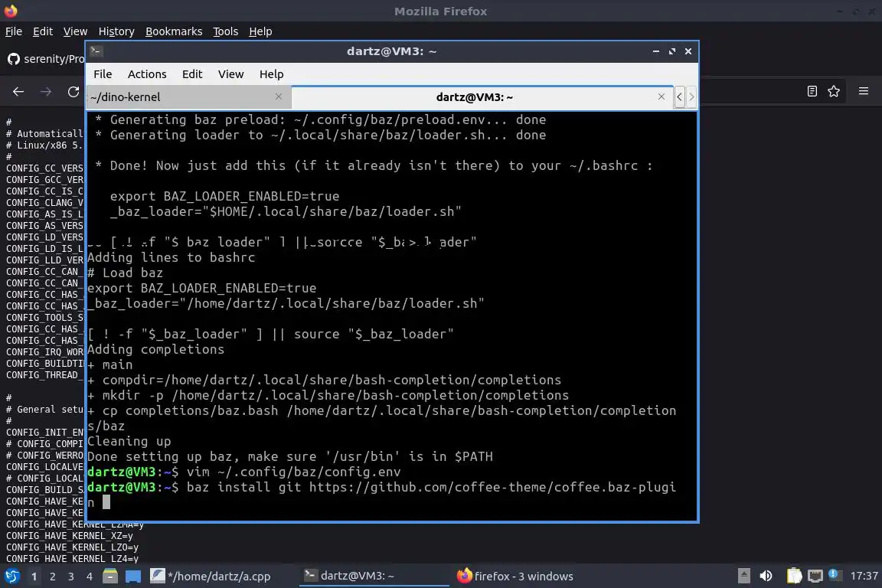Open Firefox Edit menu
This screenshot has height=588, width=882.
43,31
